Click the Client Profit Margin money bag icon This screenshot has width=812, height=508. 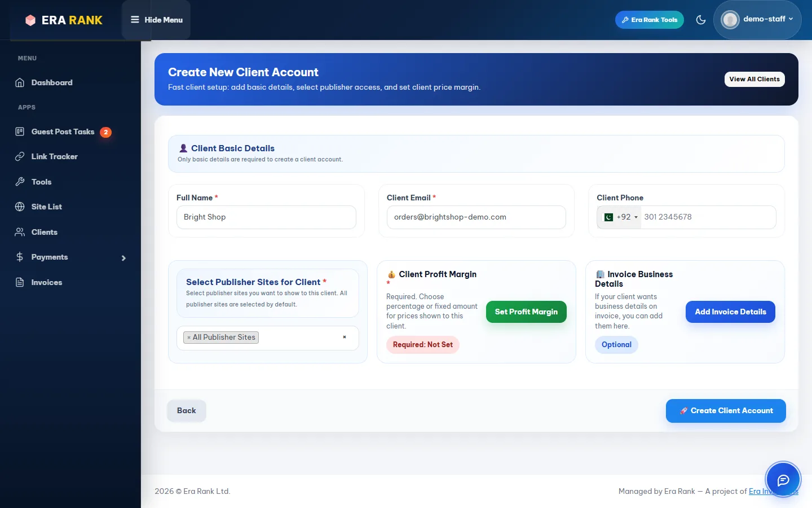[x=391, y=274]
